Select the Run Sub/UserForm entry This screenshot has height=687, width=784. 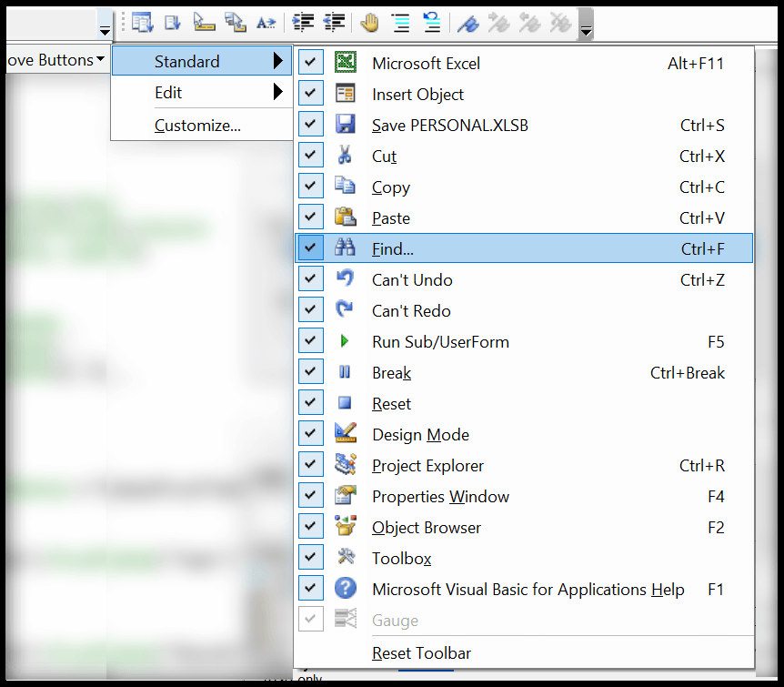click(439, 341)
